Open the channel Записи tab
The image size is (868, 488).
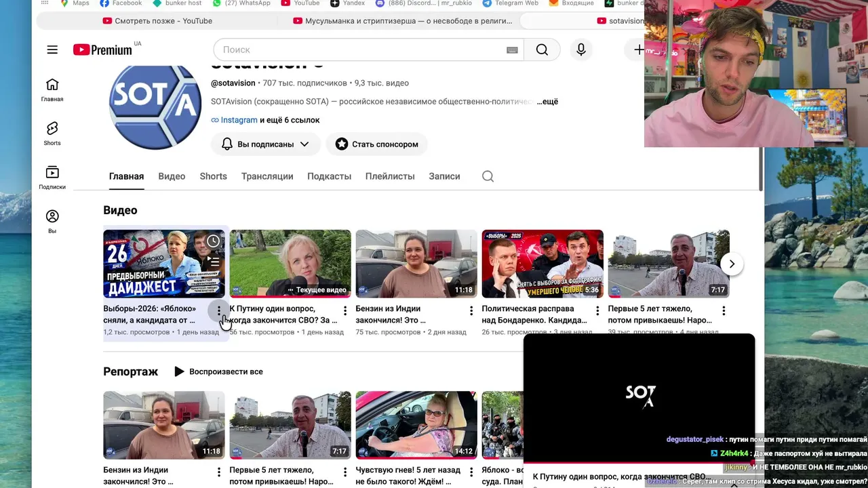click(444, 176)
